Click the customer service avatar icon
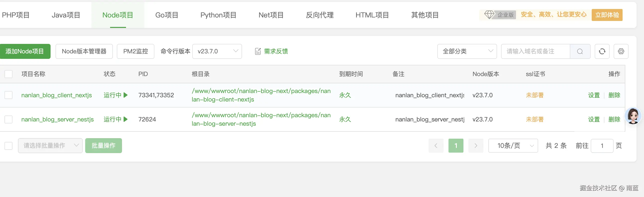The width and height of the screenshot is (644, 197). point(633,116)
